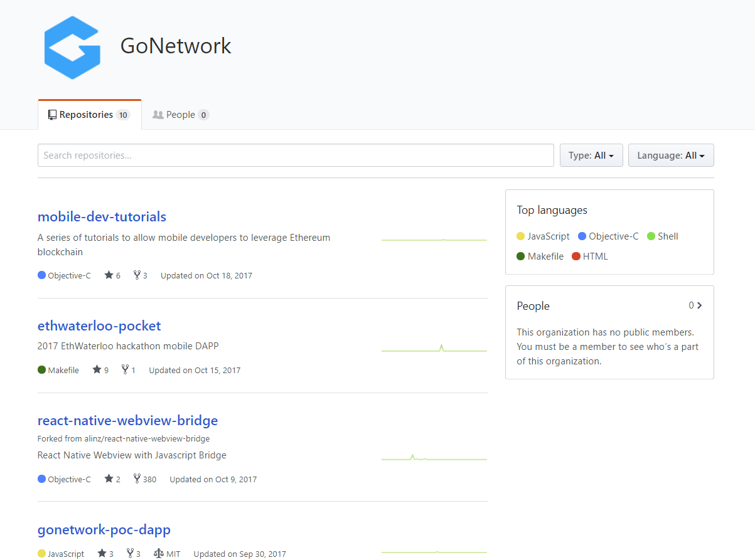
Task: Click ethwaterloo-pocket activity sparkline graph
Action: [x=434, y=348]
